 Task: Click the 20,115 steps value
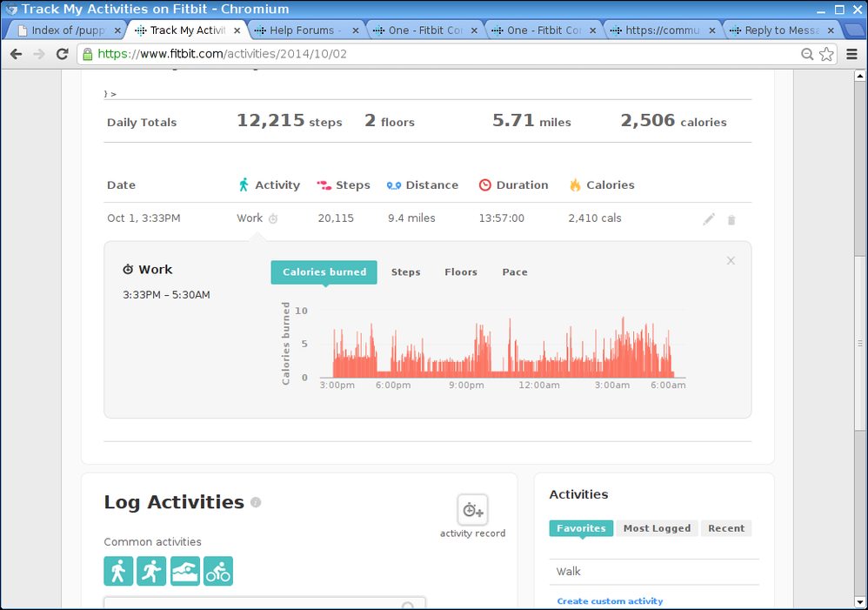(x=336, y=218)
